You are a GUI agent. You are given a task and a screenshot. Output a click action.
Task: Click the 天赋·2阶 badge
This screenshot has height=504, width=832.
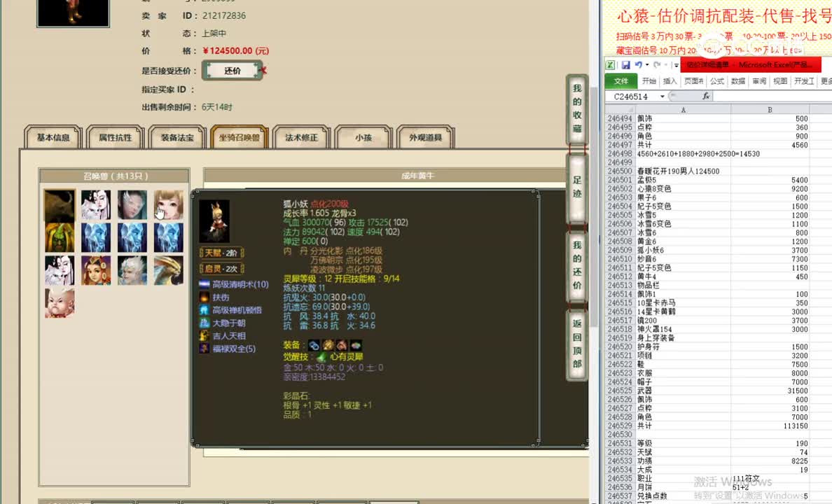tap(221, 253)
